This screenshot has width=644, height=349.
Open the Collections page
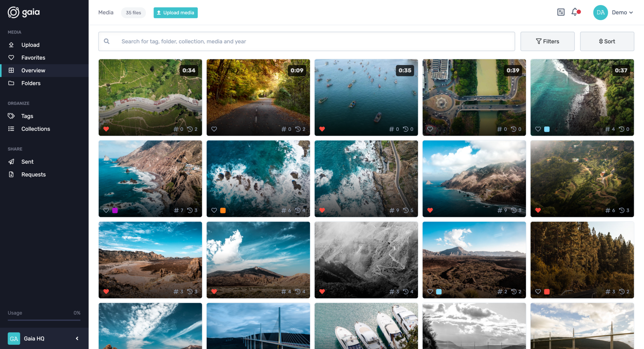tap(36, 129)
